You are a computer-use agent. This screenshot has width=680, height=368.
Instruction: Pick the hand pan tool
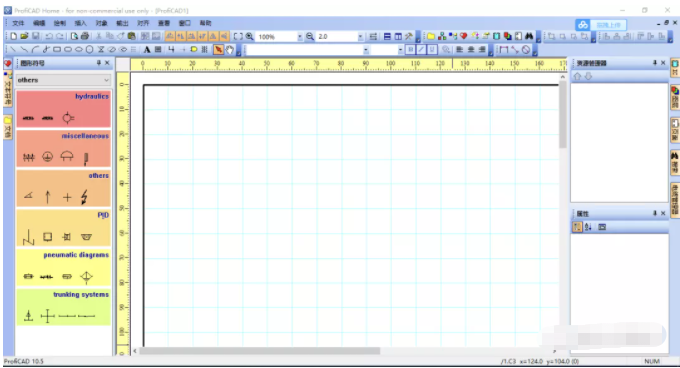229,50
